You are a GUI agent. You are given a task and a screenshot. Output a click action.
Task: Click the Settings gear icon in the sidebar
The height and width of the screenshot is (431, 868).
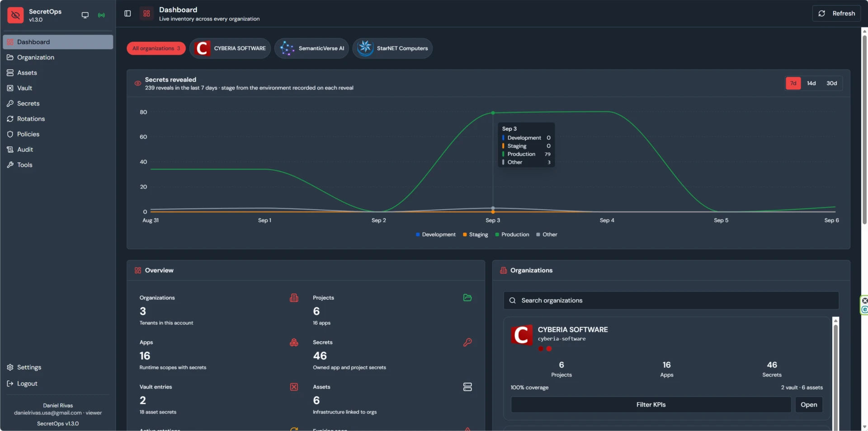click(x=10, y=367)
